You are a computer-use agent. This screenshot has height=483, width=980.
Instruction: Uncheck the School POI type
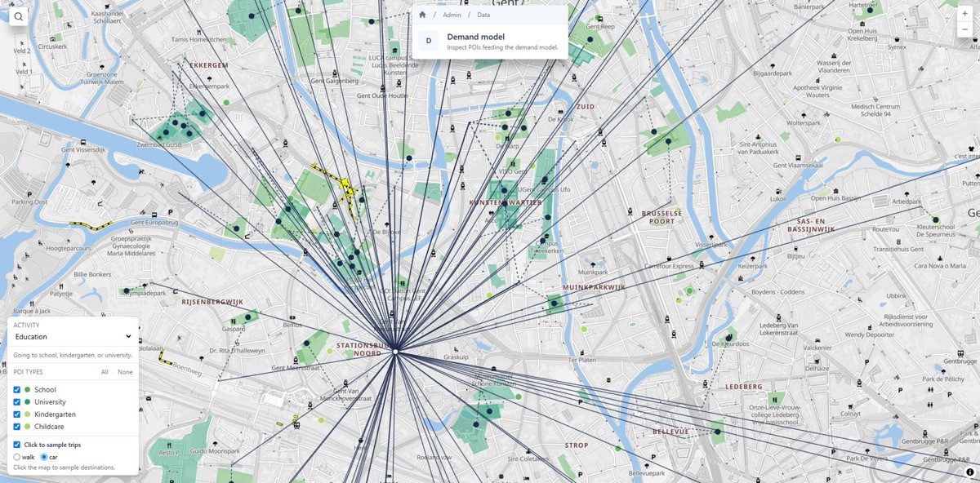pyautogui.click(x=16, y=390)
